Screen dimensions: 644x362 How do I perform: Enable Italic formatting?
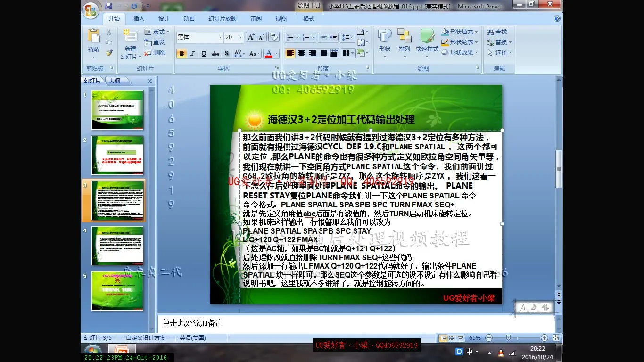tap(193, 54)
